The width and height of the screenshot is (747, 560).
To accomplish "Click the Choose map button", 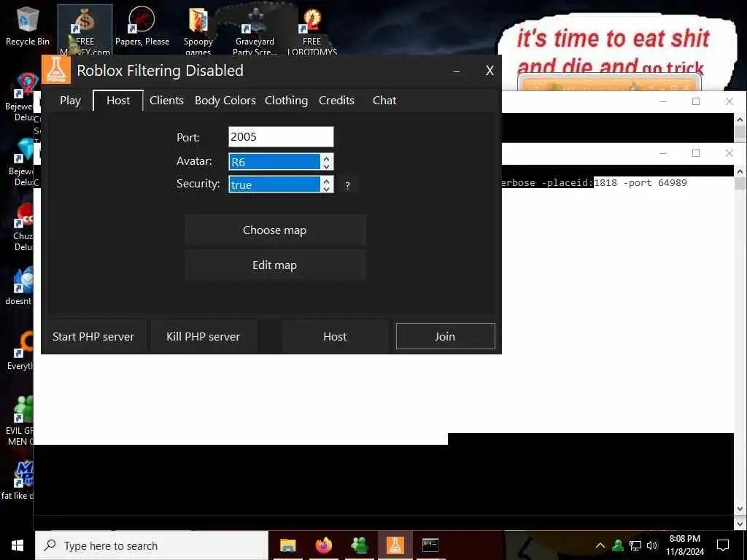I will pos(275,230).
